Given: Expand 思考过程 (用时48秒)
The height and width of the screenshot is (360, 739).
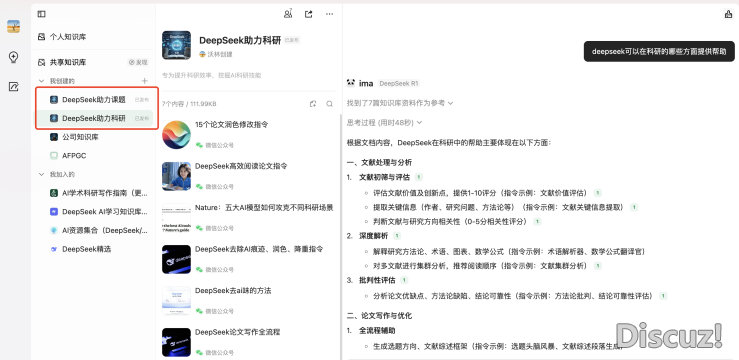Looking at the screenshot, I should coord(384,123).
